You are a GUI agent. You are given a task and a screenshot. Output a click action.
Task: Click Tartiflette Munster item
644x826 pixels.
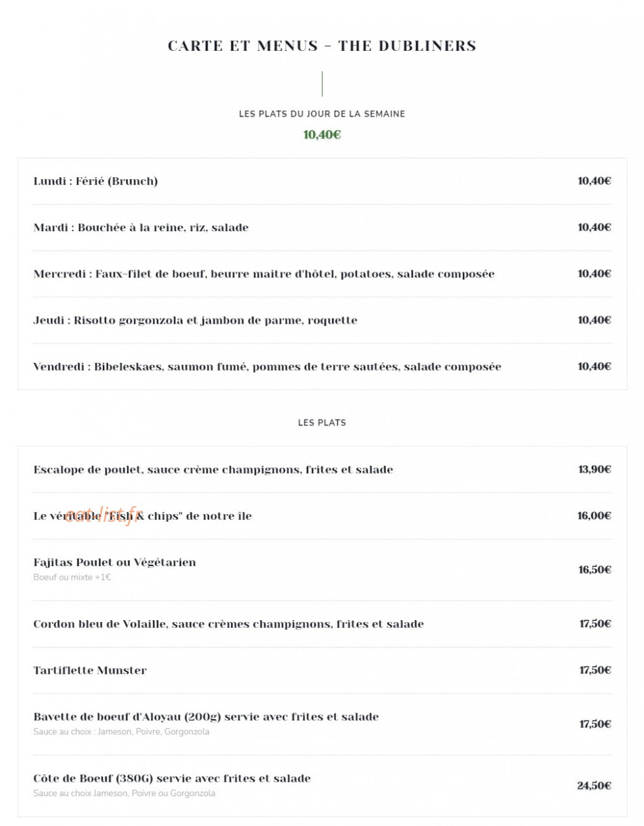coord(90,670)
